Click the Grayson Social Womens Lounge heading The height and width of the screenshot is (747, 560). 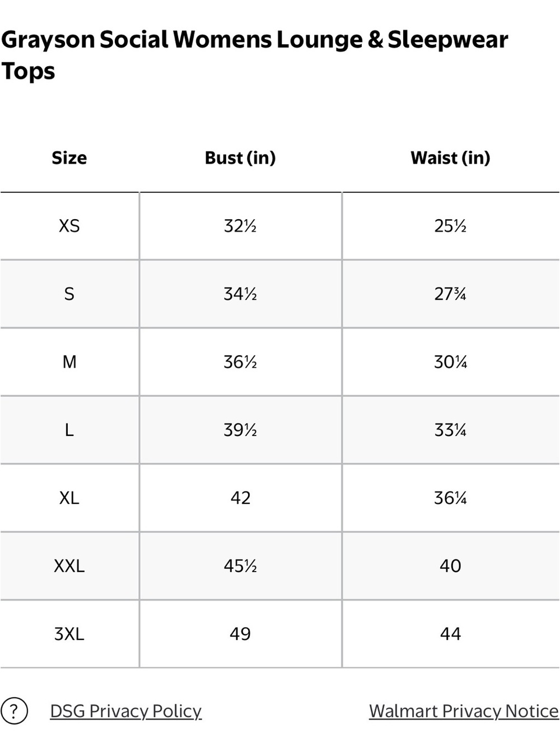(x=254, y=55)
